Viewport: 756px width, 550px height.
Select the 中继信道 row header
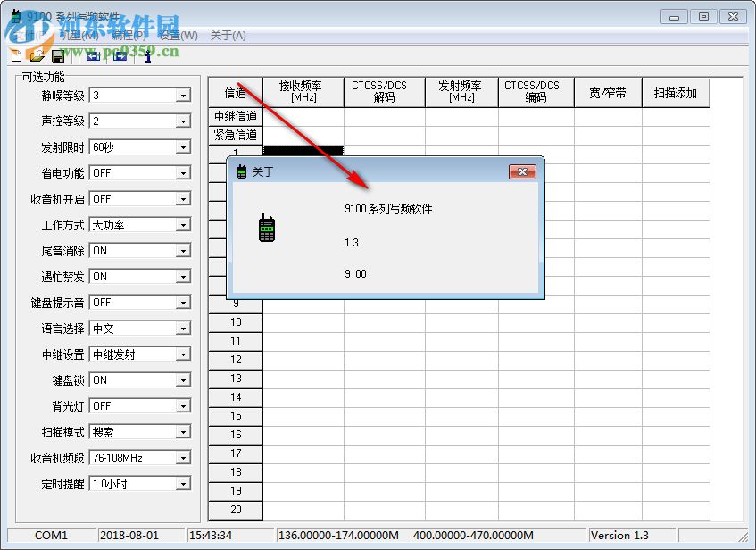(236, 117)
